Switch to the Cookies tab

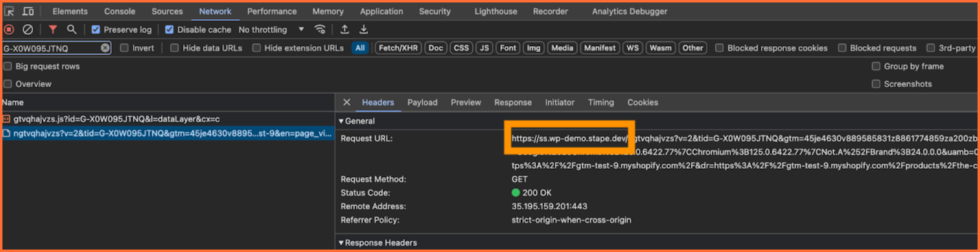pos(643,102)
